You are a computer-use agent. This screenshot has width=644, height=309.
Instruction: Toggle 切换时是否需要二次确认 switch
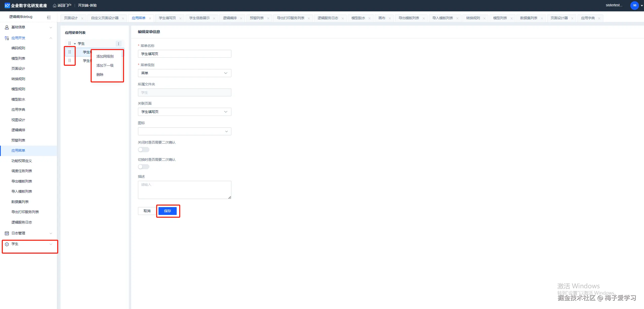144,167
